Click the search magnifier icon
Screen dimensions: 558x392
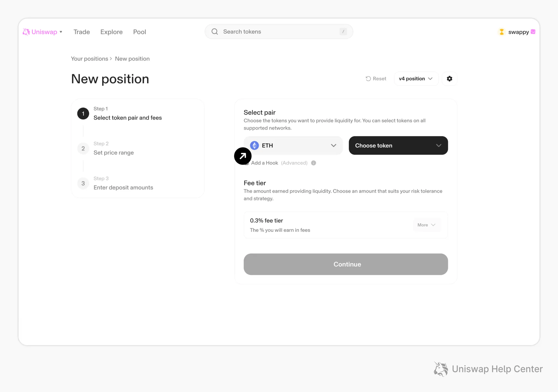pyautogui.click(x=215, y=32)
